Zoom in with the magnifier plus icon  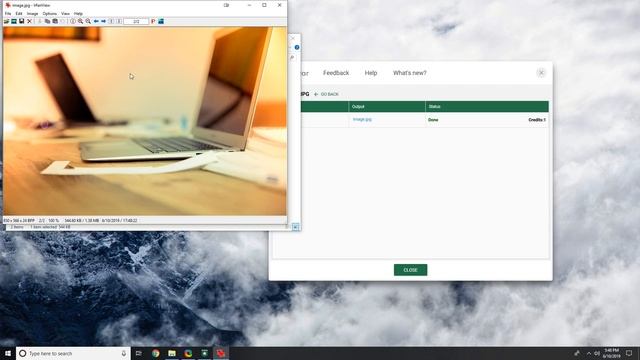80,21
